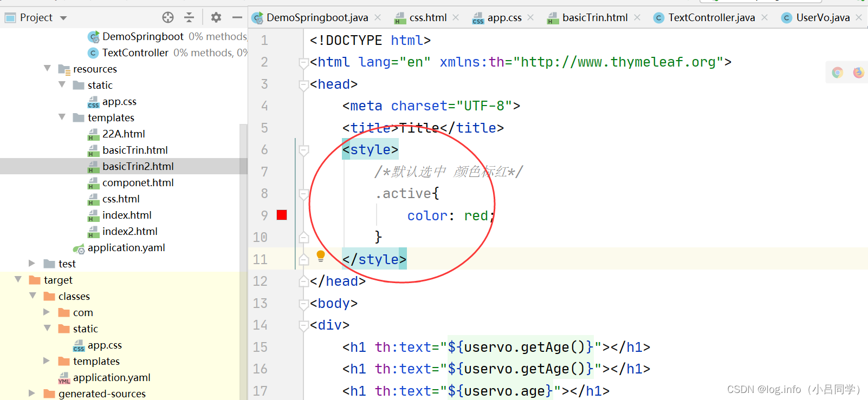Switch to the app.css tab
This screenshot has width=868, height=400.
click(x=504, y=18)
